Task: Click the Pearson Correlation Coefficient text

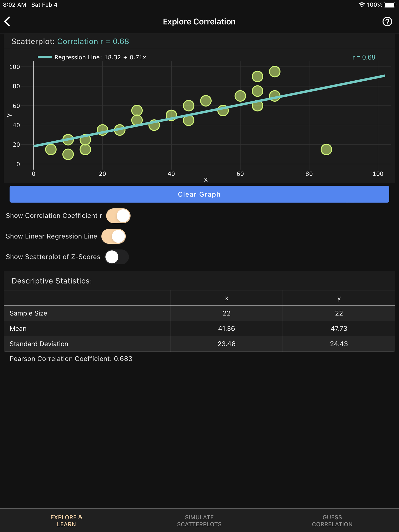Action: [71, 359]
